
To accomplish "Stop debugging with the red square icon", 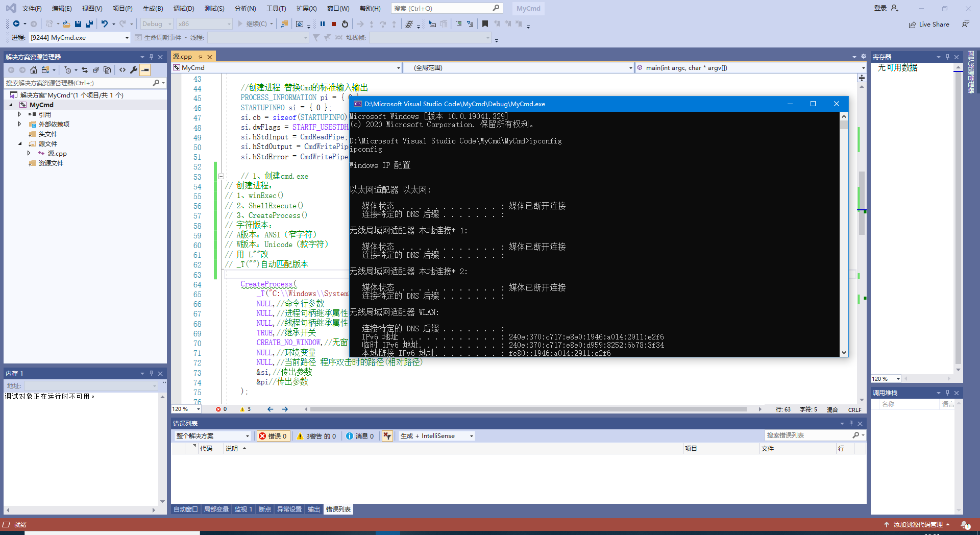I will 334,24.
